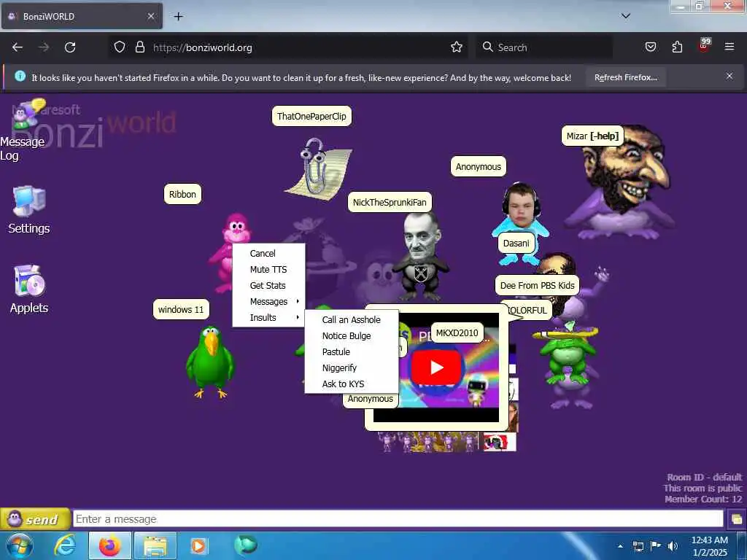Click the Refresh Firefox... button

(625, 77)
